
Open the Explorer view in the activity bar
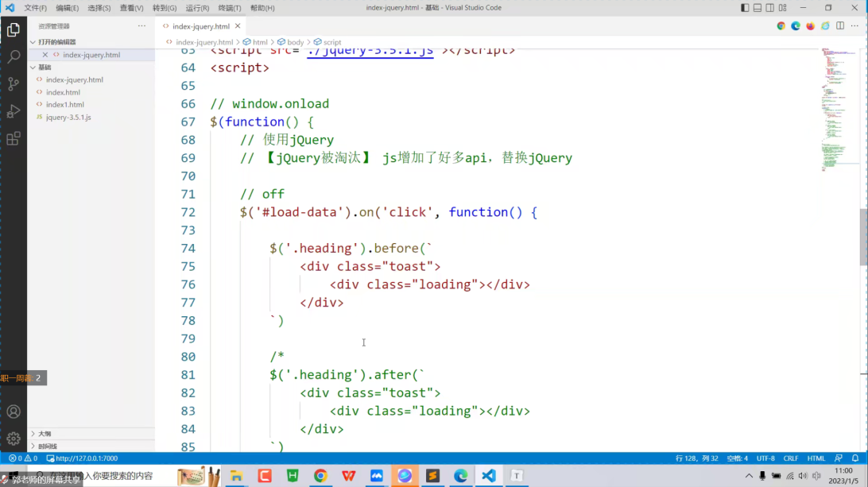[x=14, y=29]
